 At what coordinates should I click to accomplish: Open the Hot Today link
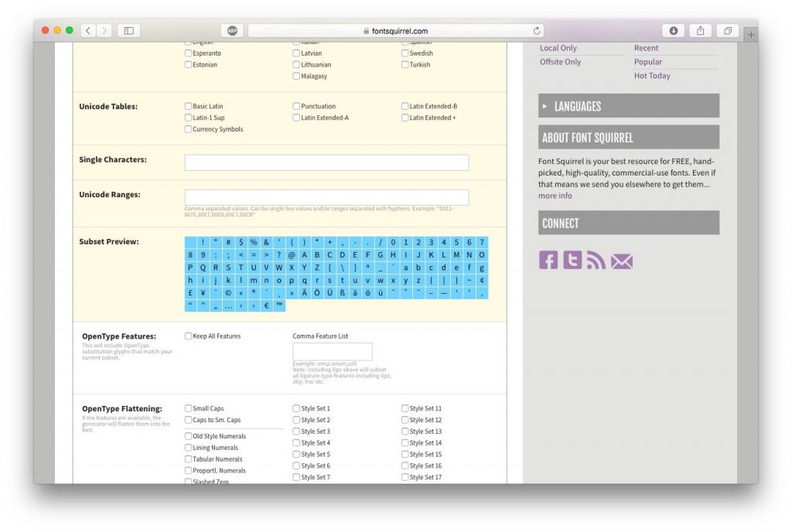pyautogui.click(x=652, y=76)
